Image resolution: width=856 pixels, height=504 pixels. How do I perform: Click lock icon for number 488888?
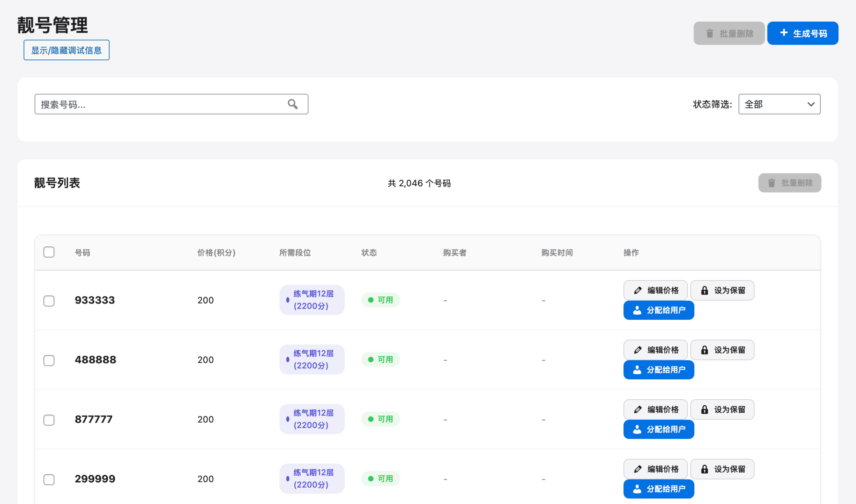coord(704,350)
